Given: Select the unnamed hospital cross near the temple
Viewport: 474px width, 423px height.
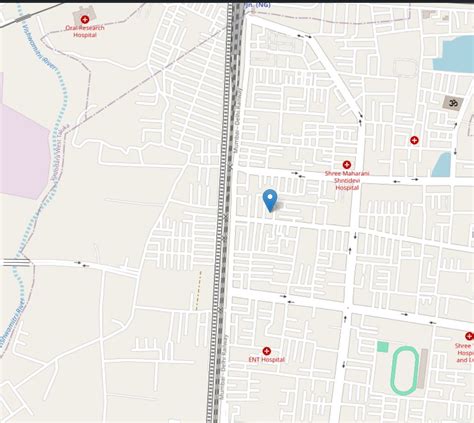Looking at the screenshot, I should (414, 140).
